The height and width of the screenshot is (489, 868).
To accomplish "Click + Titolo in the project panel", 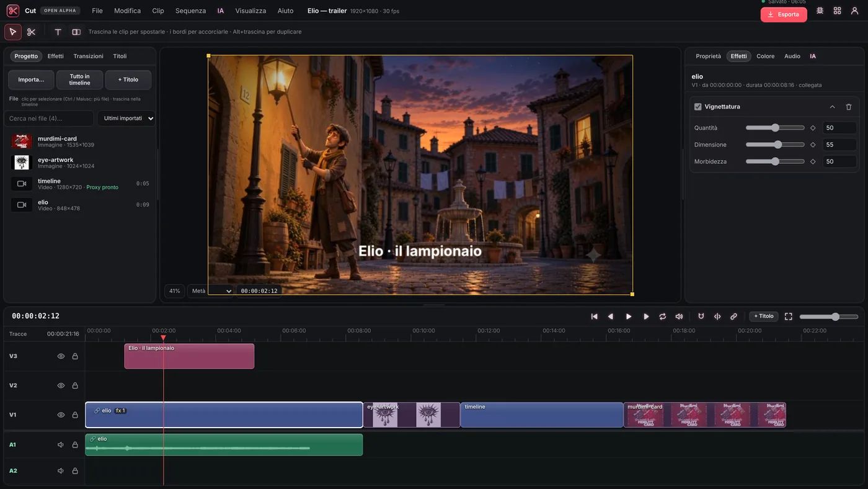I will click(128, 79).
